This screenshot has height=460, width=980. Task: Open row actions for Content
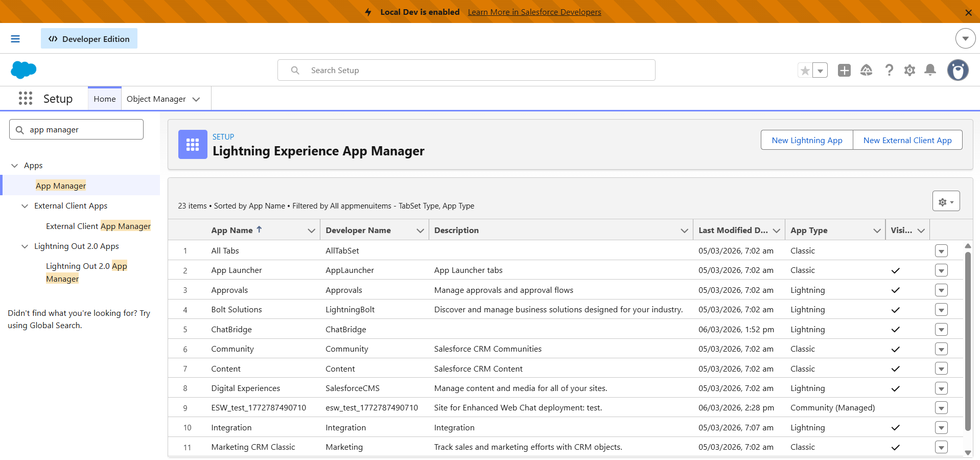point(941,369)
